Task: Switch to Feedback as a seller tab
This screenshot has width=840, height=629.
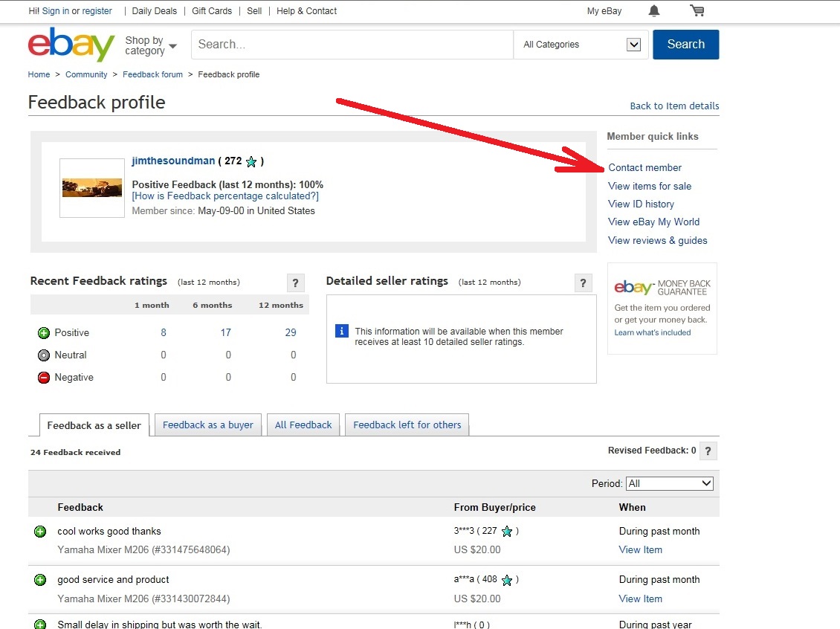Action: point(94,425)
